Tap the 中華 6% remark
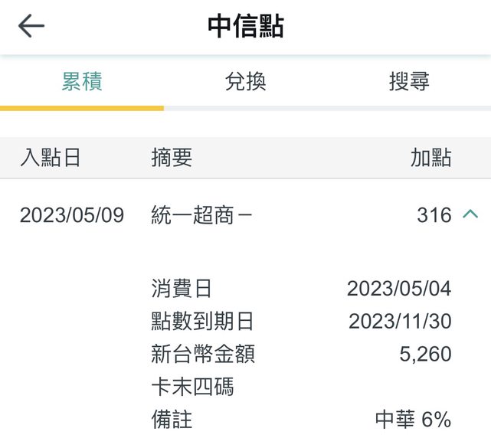491x448 pixels. tap(413, 420)
